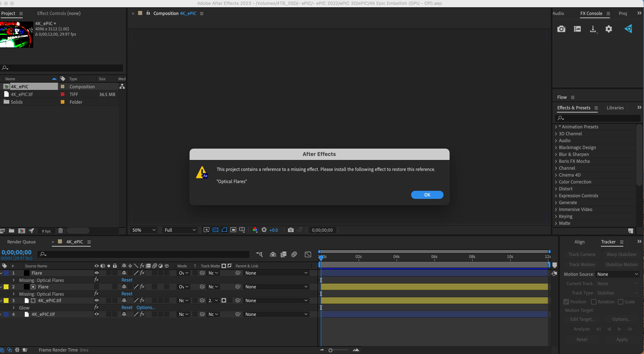
Task: Expand the Color Correction effects category
Action: tap(556, 182)
